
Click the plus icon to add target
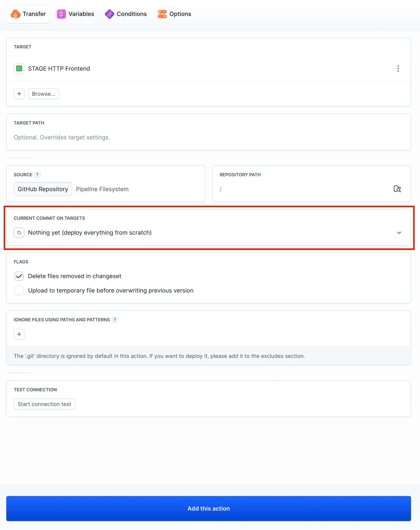tap(19, 94)
